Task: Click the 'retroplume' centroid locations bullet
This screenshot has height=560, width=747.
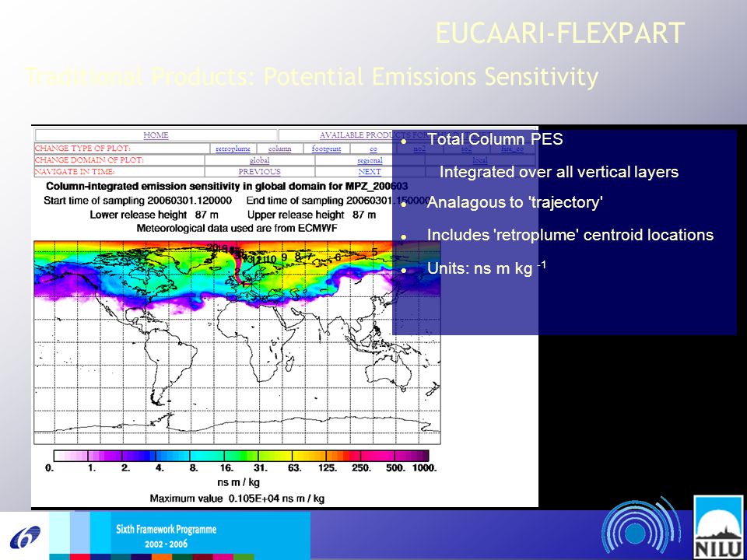Action: coord(570,235)
